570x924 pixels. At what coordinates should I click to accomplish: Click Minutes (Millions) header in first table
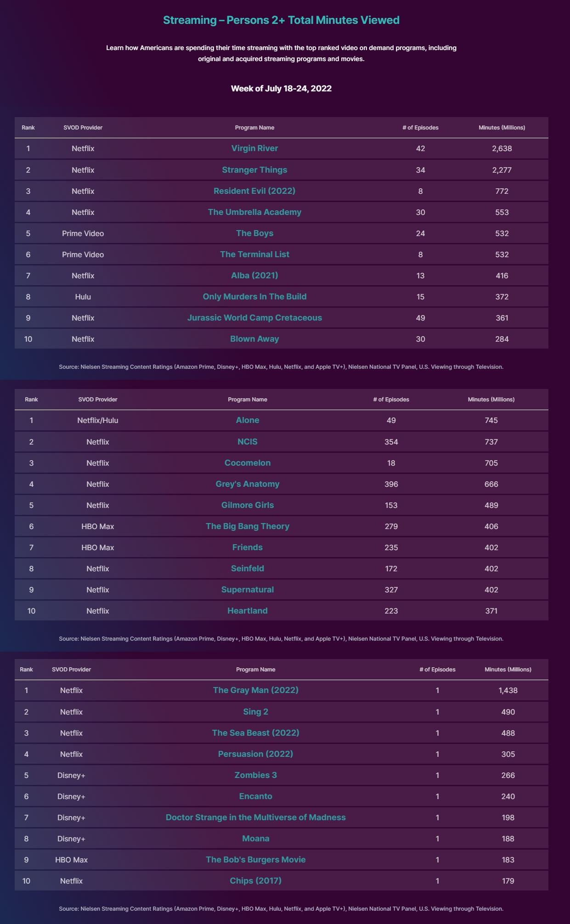[502, 128]
